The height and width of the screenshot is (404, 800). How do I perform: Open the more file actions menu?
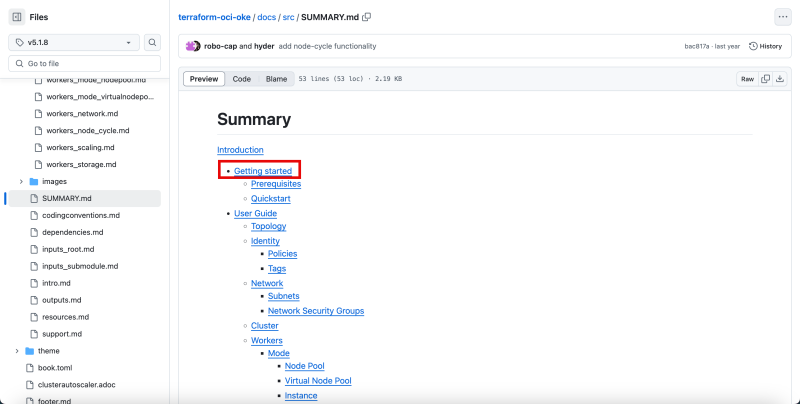tap(781, 17)
